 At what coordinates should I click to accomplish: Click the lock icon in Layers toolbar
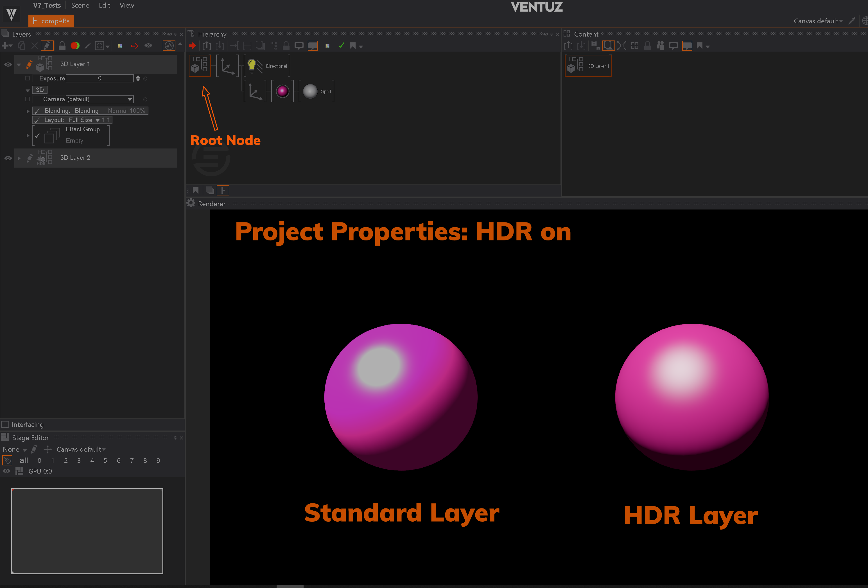tap(62, 46)
